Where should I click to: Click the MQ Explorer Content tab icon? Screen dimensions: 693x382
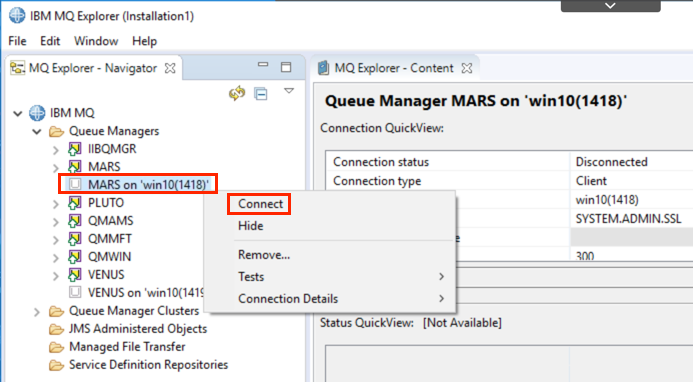pos(324,68)
